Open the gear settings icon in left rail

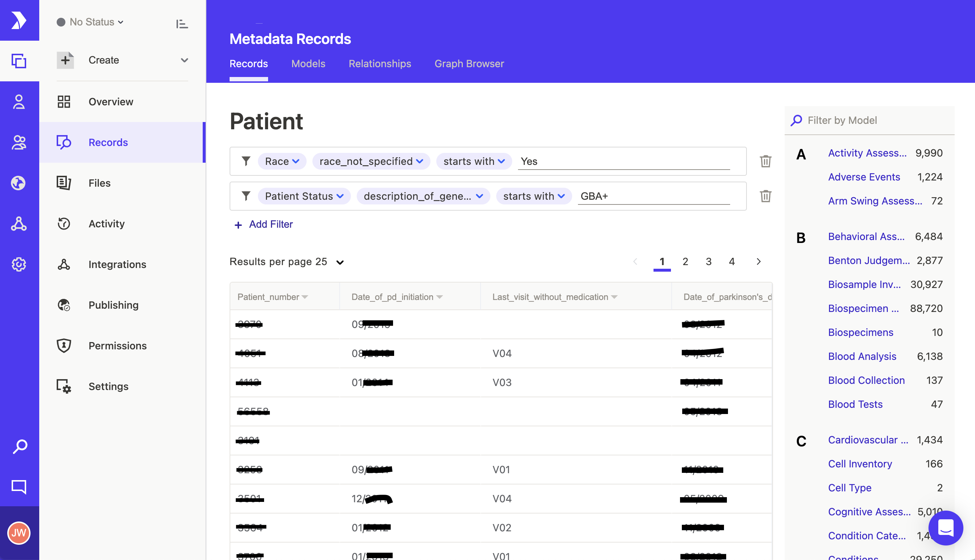(19, 264)
